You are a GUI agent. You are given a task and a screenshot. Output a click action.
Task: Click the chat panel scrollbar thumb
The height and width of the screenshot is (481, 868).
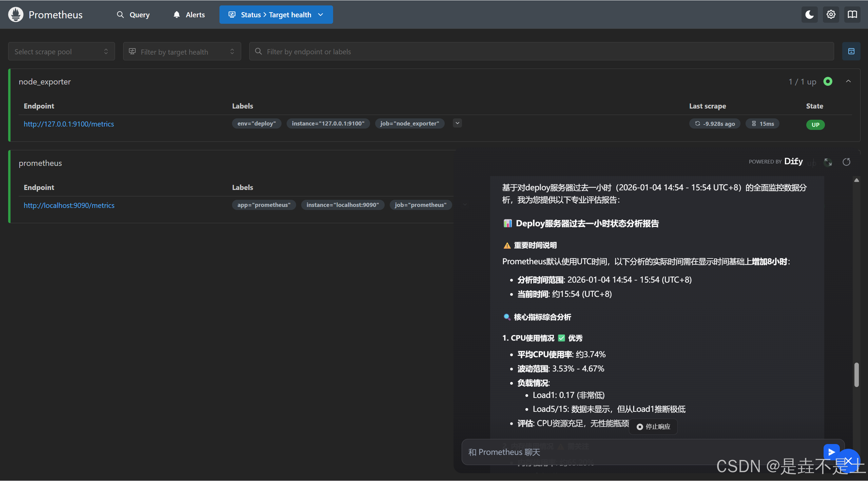(x=856, y=374)
